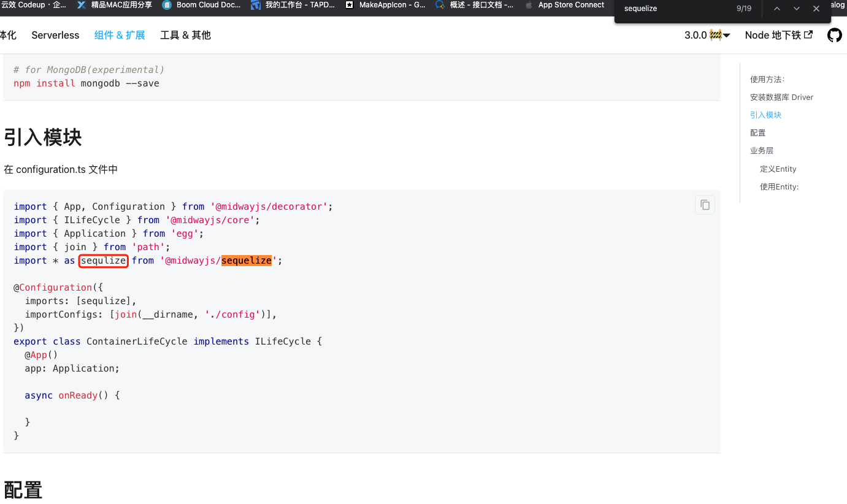847x504 pixels.
Task: Focus the sequelize search input field
Action: [x=675, y=9]
